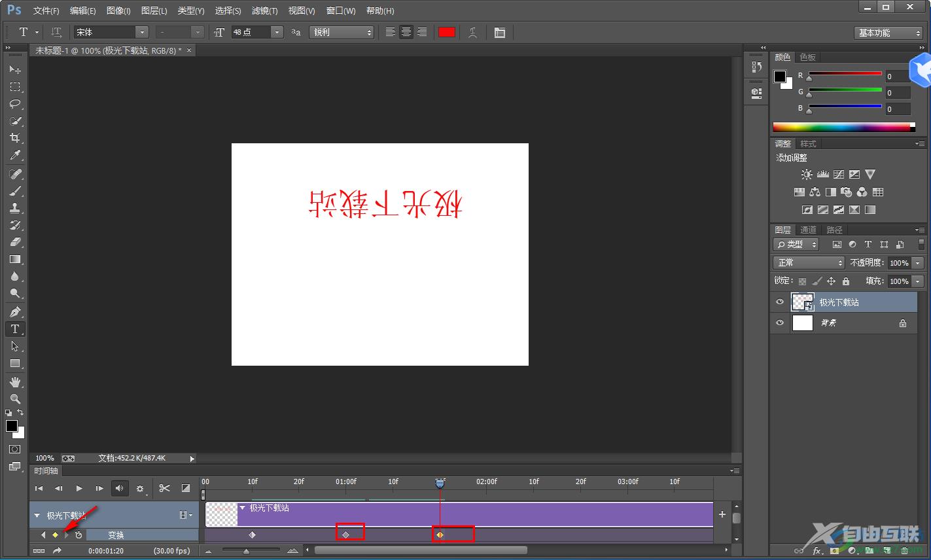Open the red text color swatch
Viewport: 931px width, 560px height.
(x=447, y=32)
